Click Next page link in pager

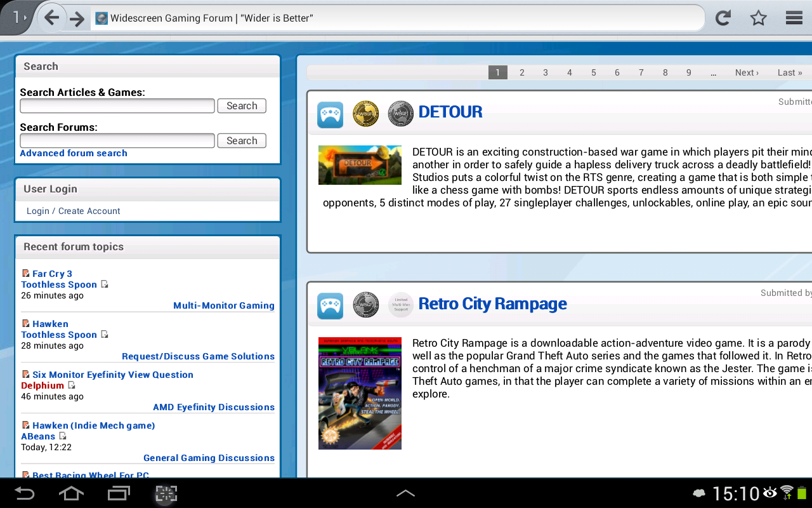coord(747,72)
